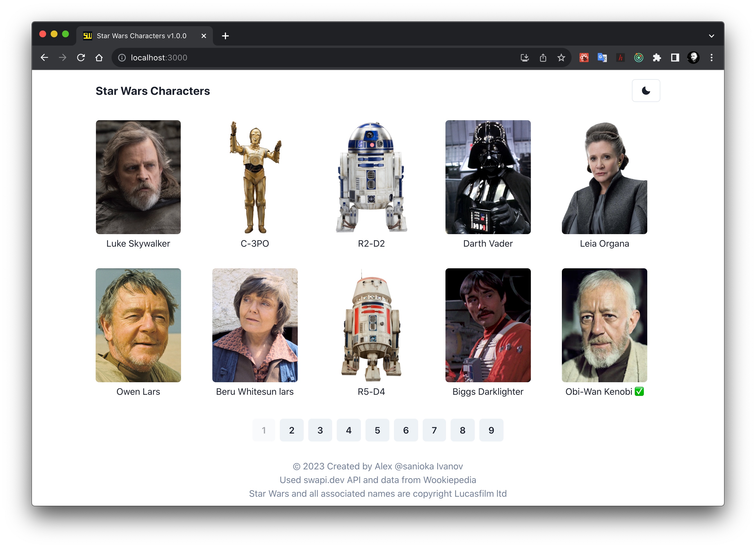Click the install app icon in the address bar
This screenshot has height=548, width=756.
[x=524, y=58]
